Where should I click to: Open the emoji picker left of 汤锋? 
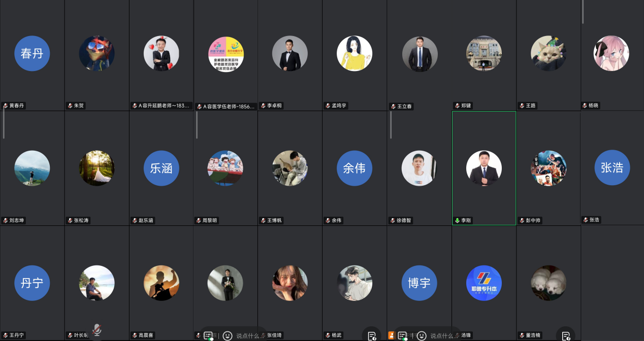coord(421,335)
